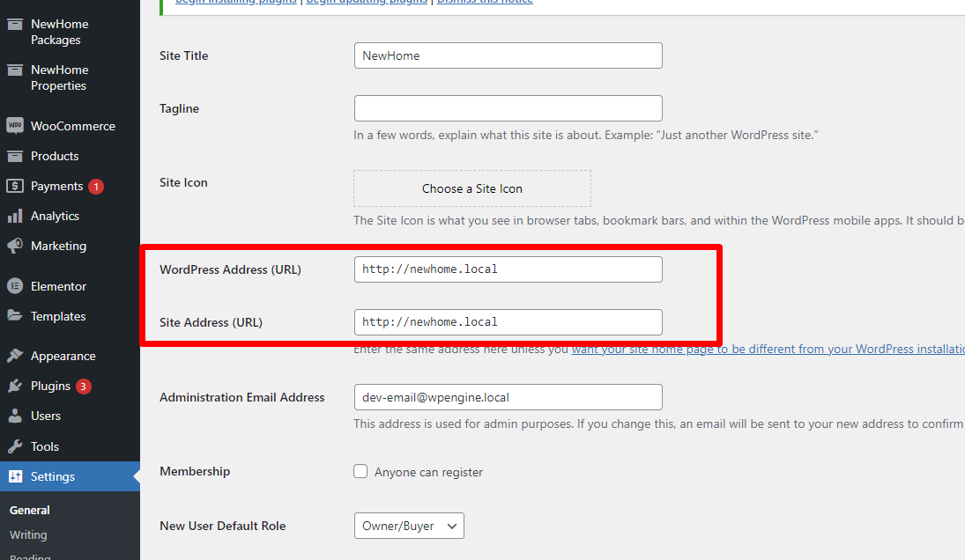Click the Plugins red update count badge
Image resolution: width=965 pixels, height=560 pixels.
83,386
